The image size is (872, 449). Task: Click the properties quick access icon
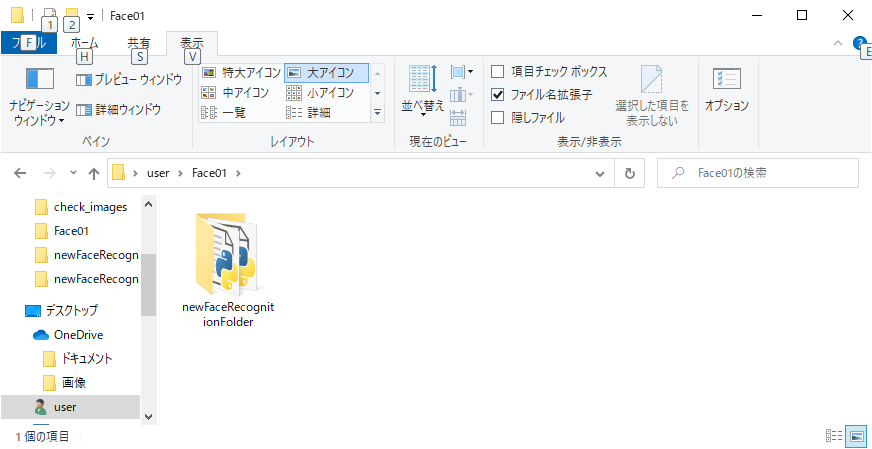pyautogui.click(x=49, y=16)
